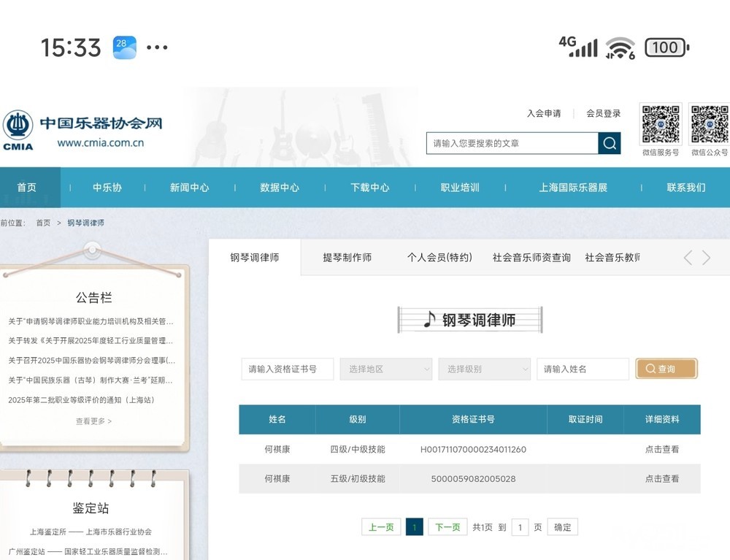This screenshot has height=560, width=730.
Task: Expand the 选择地区 region dropdown
Action: (x=386, y=369)
